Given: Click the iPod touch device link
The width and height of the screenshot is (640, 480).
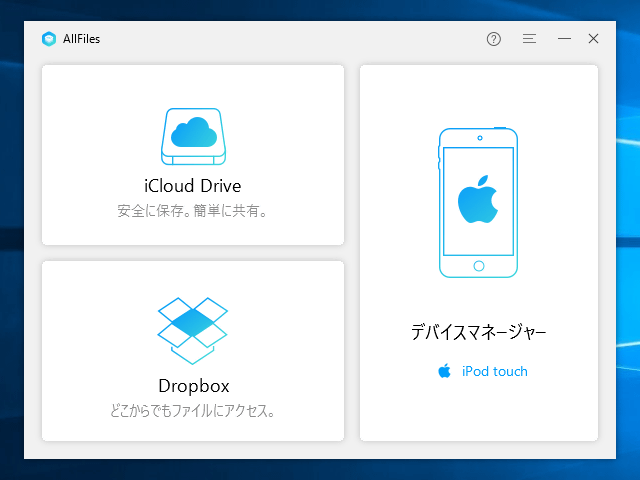Looking at the screenshot, I should 495,371.
